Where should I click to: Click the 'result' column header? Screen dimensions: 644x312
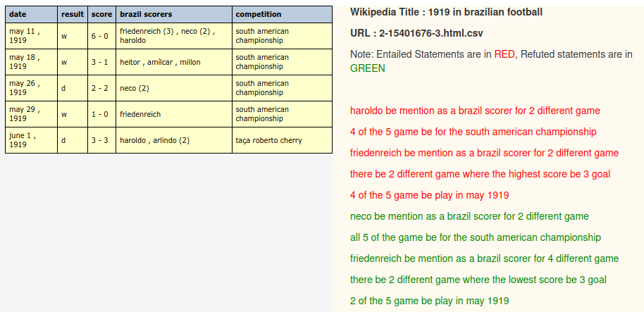73,14
